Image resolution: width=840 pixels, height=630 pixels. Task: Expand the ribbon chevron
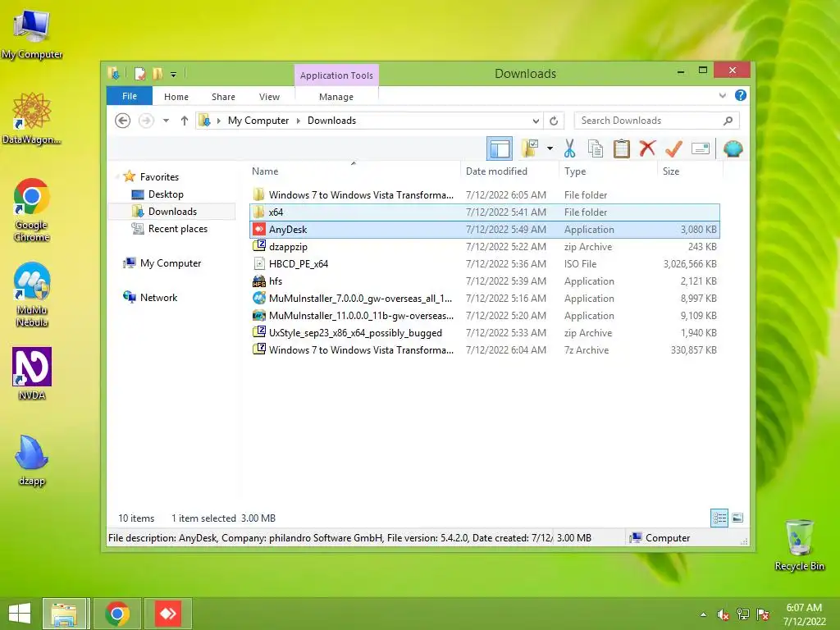click(x=722, y=95)
